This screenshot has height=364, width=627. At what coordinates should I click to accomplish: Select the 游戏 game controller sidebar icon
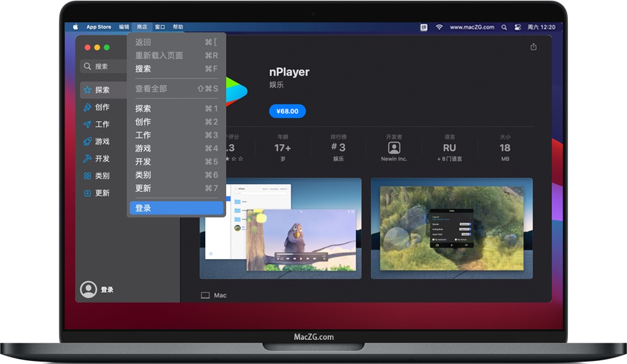pyautogui.click(x=88, y=141)
